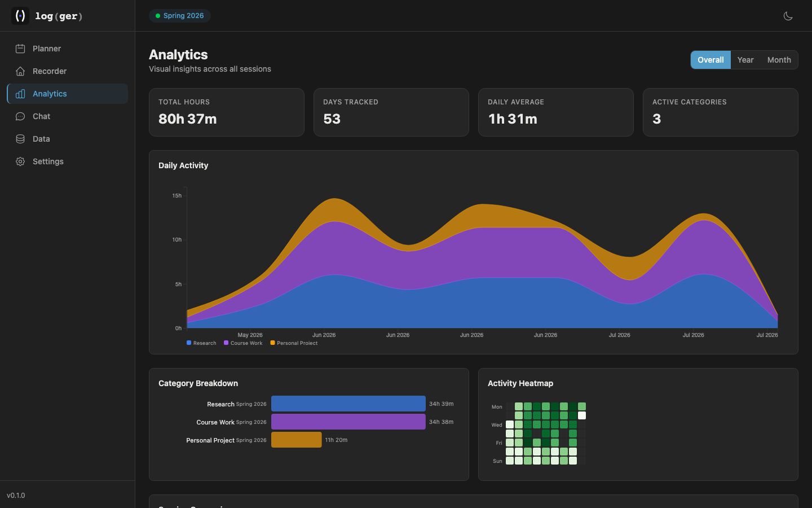The width and height of the screenshot is (812, 508).
Task: Click the orange Personal Project breakdown bar
Action: (x=297, y=440)
